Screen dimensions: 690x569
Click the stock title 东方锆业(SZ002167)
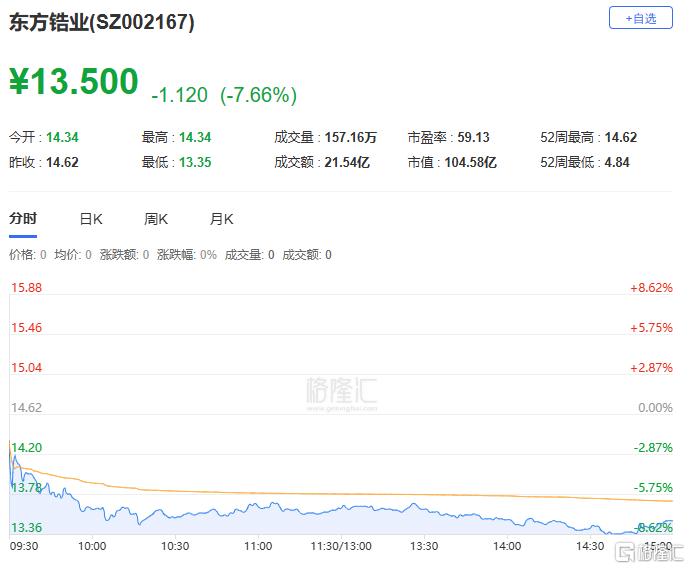102,22
